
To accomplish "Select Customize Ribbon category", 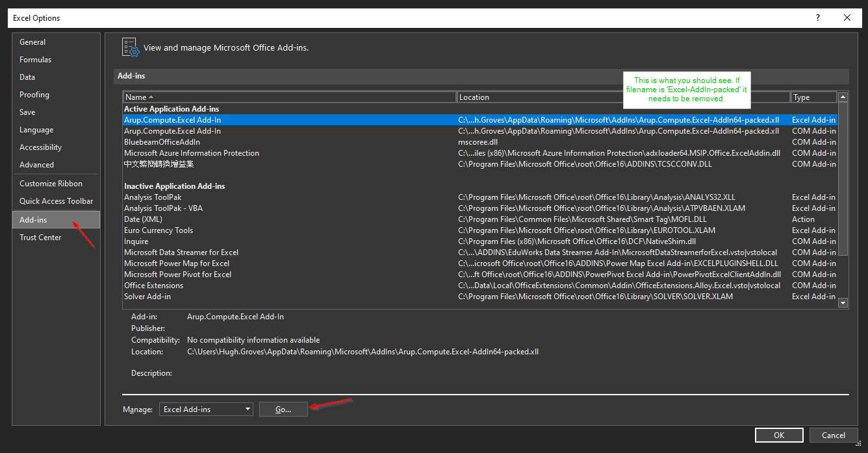I will pos(56,184).
